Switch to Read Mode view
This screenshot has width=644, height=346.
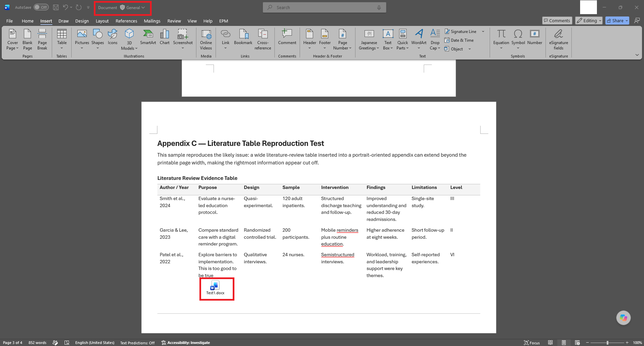point(550,343)
